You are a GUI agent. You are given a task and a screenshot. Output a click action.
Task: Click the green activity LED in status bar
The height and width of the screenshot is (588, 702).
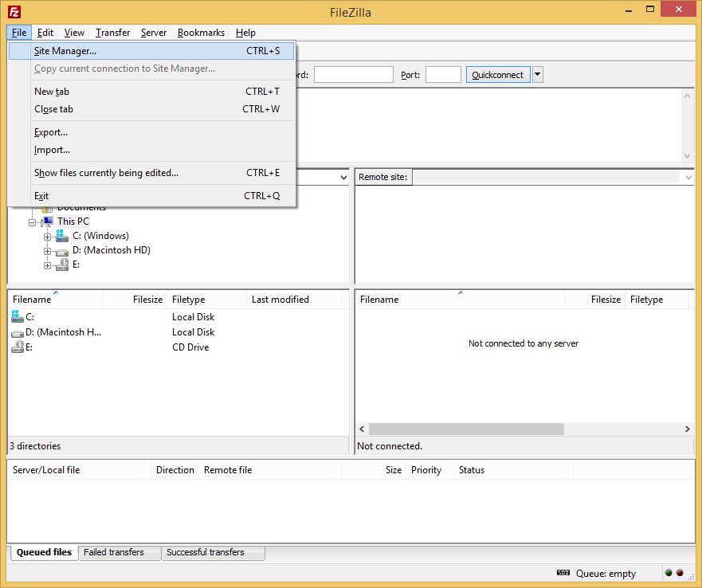(669, 573)
